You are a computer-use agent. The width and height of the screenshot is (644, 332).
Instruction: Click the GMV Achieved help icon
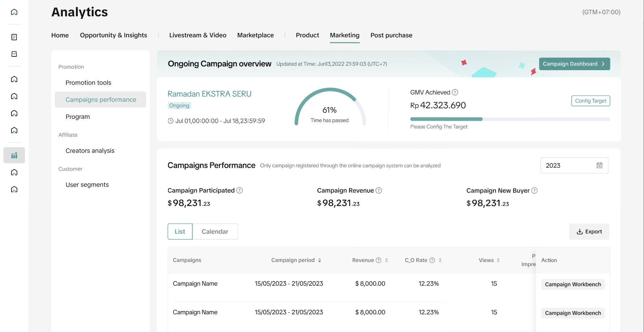coord(455,92)
